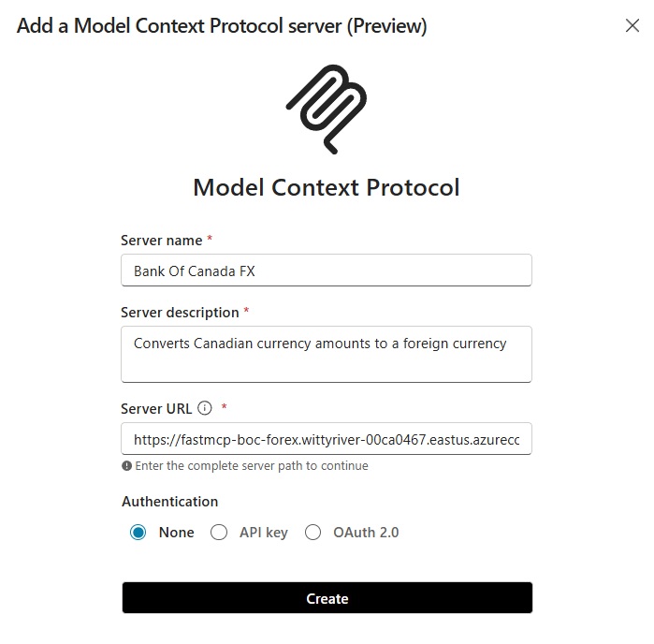This screenshot has width=654, height=644.
Task: Click the Server URL info icon
Action: tap(205, 408)
